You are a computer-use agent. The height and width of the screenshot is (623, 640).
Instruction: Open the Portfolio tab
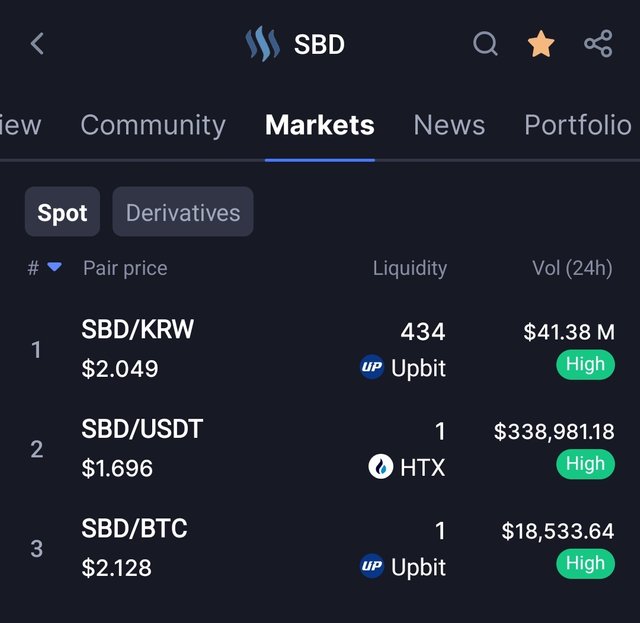pos(578,125)
